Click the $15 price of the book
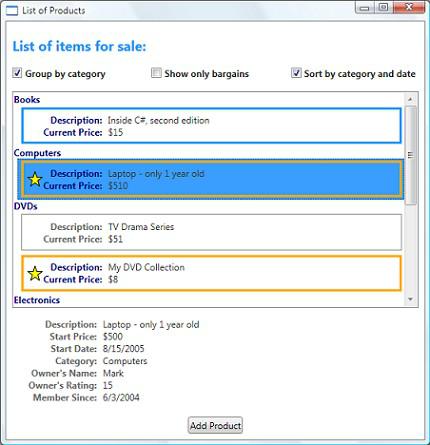Viewport: 430px width, 445px height. pos(115,132)
